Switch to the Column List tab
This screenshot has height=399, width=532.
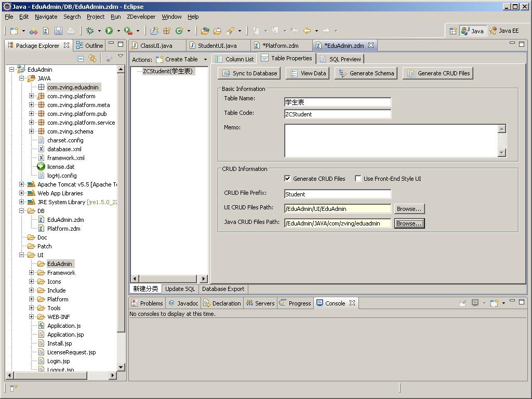(235, 59)
